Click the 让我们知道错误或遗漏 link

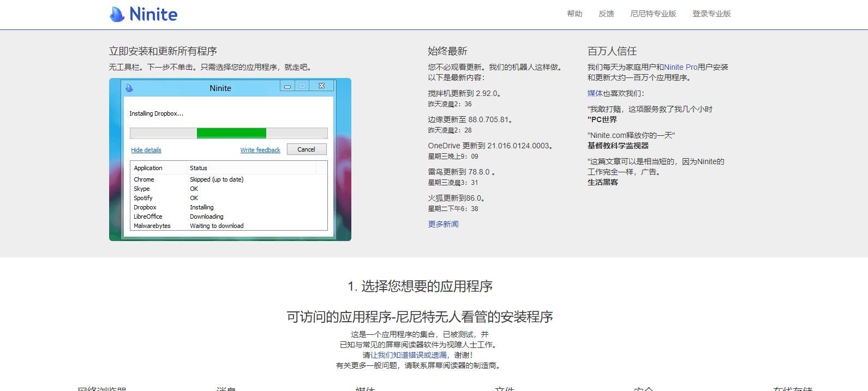pyautogui.click(x=409, y=355)
